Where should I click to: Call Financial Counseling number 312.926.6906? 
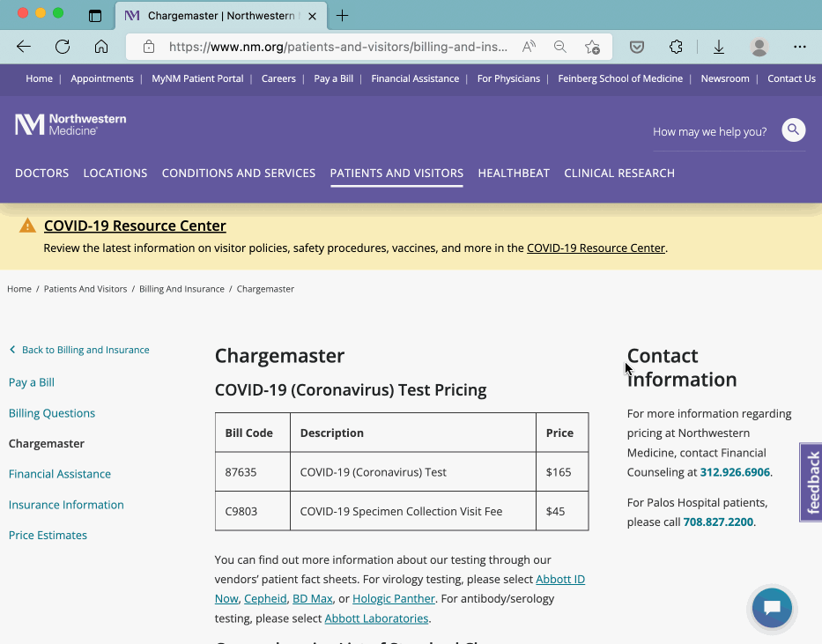735,472
